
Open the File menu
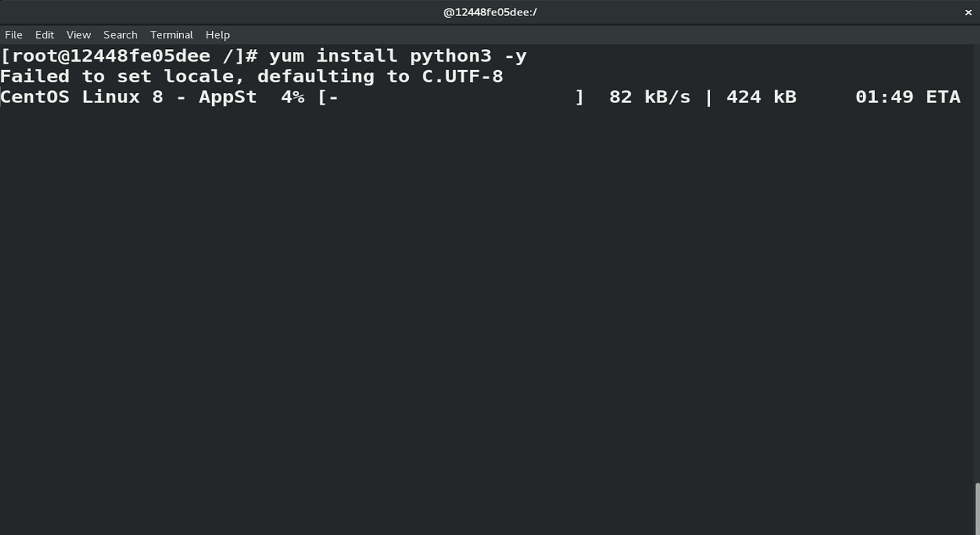pyautogui.click(x=13, y=34)
